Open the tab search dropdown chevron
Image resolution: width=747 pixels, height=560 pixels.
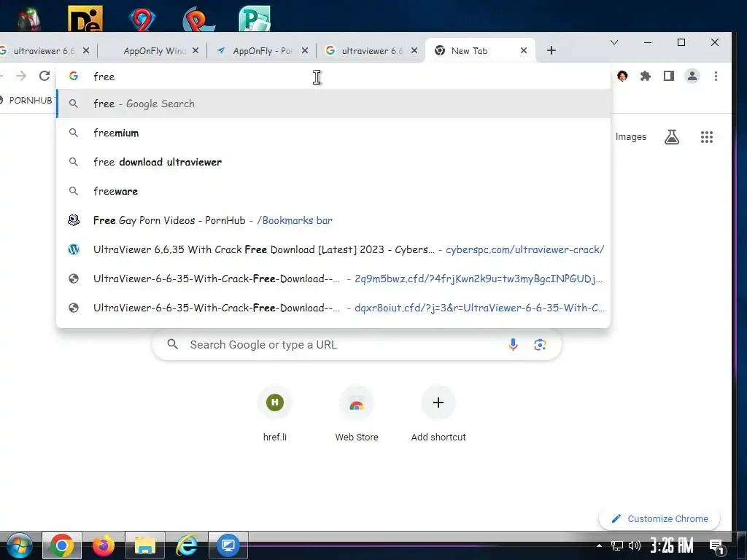click(614, 42)
